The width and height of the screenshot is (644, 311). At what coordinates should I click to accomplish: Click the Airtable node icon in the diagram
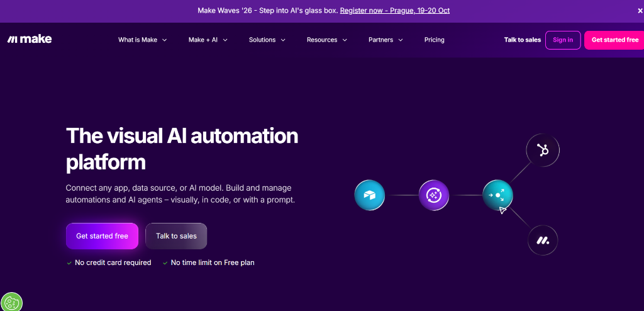369,195
